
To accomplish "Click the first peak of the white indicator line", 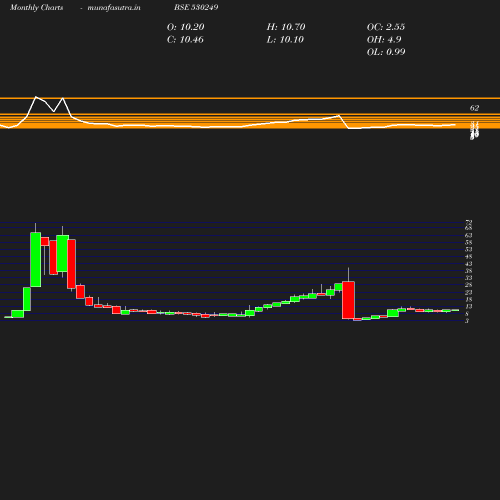I will 36,97.
